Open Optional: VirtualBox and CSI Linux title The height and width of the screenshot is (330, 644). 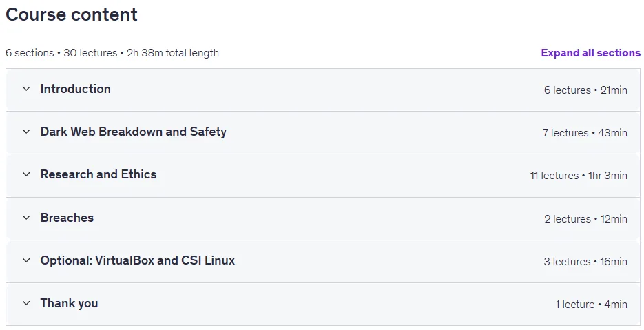(138, 260)
